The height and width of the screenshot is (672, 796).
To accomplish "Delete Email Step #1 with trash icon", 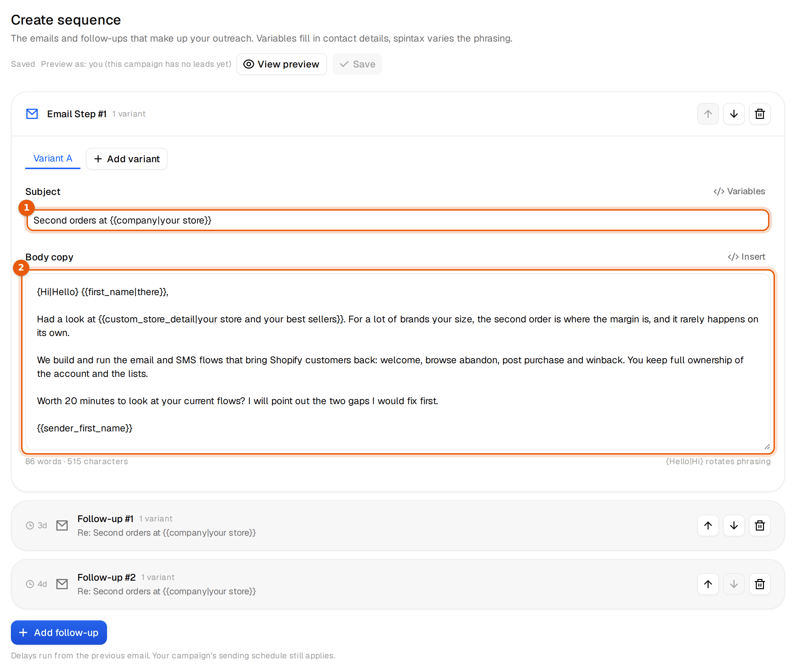I will pyautogui.click(x=760, y=114).
